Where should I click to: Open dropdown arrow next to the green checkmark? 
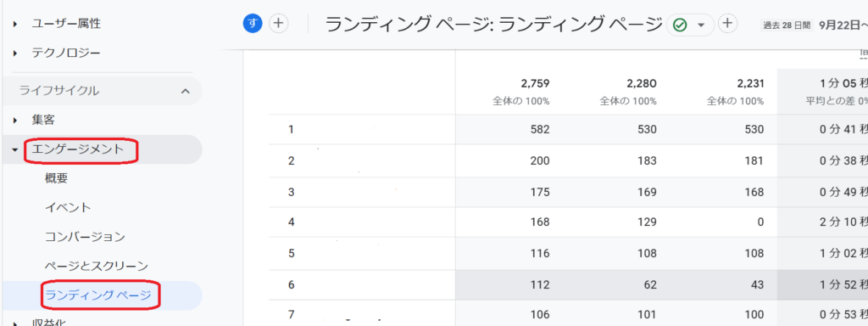[x=701, y=25]
